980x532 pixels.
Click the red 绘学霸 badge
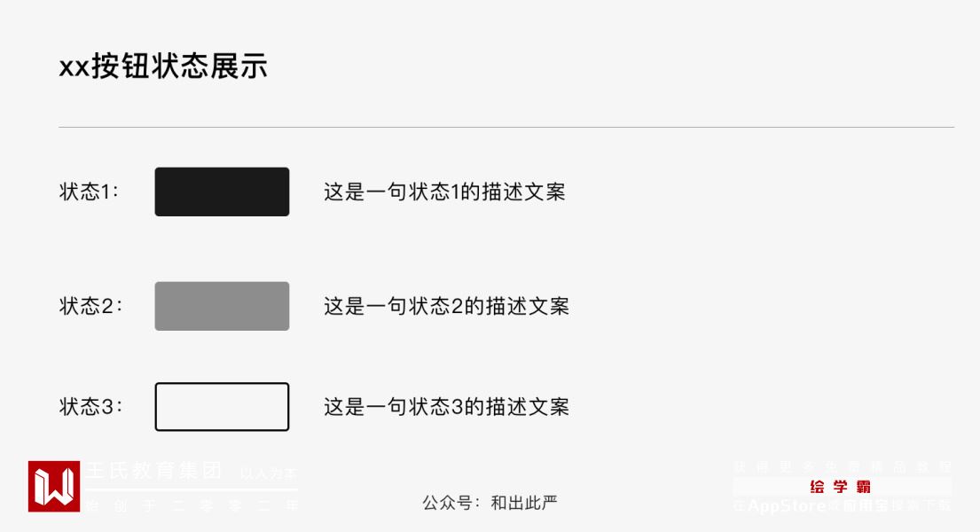pos(842,487)
